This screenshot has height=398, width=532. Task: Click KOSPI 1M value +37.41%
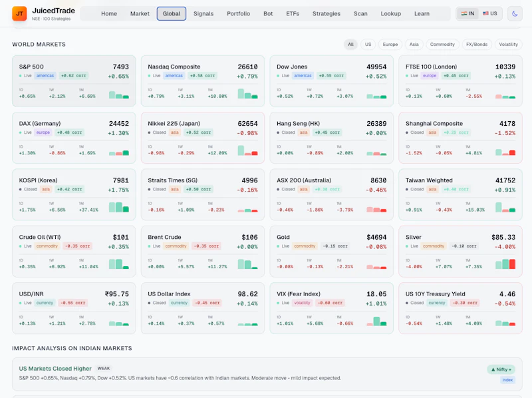click(88, 210)
